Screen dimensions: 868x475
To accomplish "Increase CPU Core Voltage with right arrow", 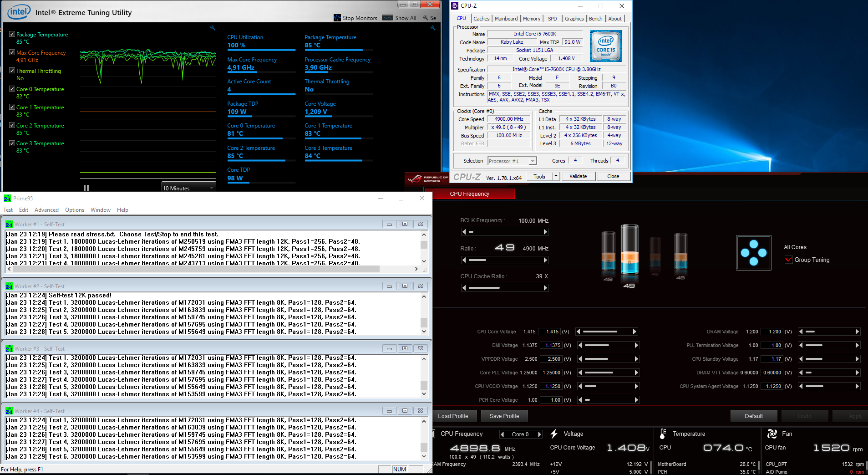I will (x=635, y=332).
